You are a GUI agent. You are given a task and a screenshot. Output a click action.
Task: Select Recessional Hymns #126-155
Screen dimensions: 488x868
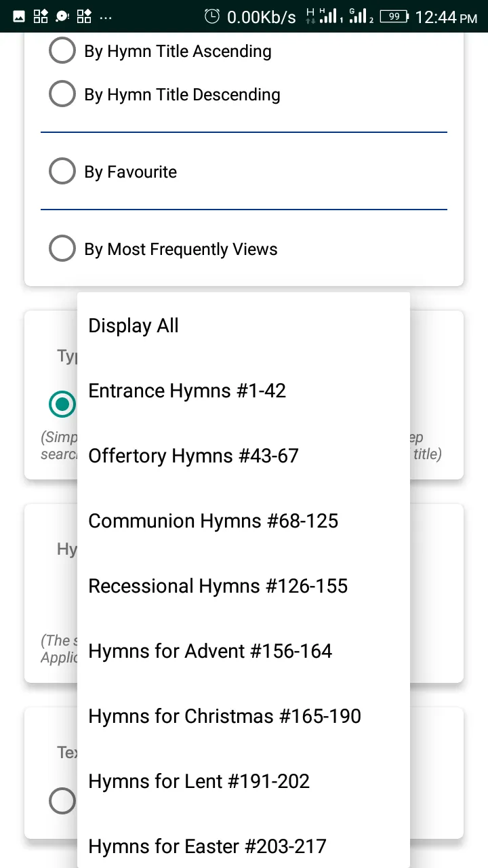point(243,586)
